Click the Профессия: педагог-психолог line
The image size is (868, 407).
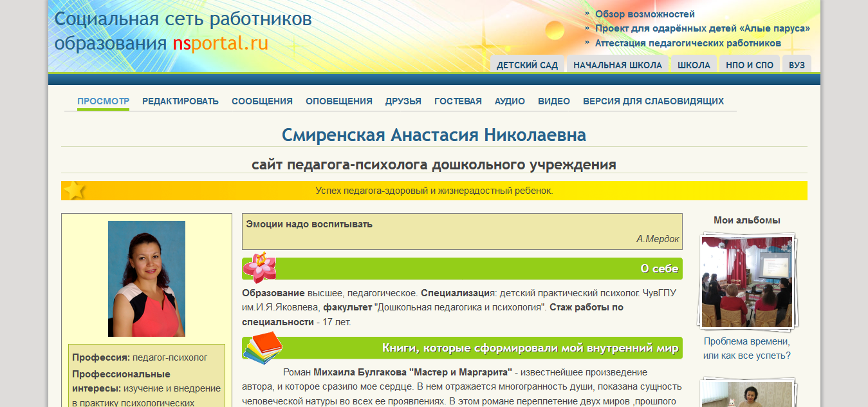140,357
